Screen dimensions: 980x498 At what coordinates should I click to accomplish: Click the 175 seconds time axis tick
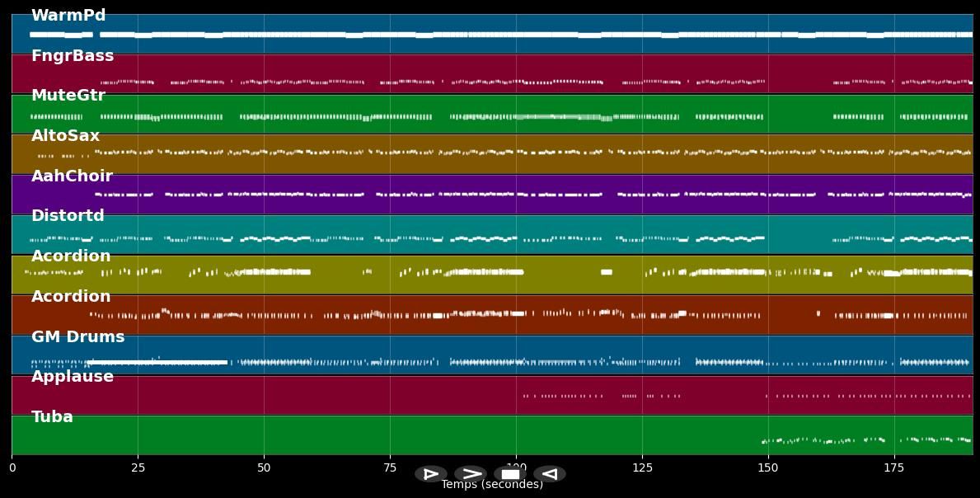(894, 467)
